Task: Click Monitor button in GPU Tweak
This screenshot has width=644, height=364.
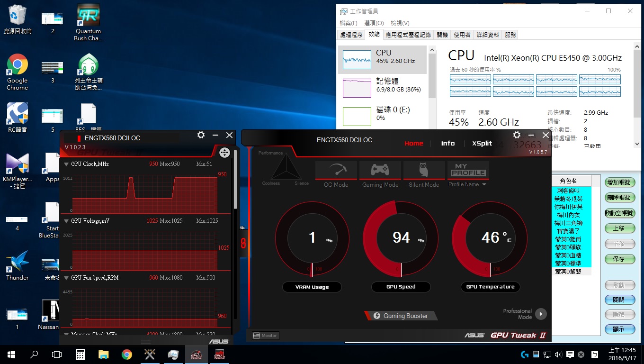Action: click(266, 336)
